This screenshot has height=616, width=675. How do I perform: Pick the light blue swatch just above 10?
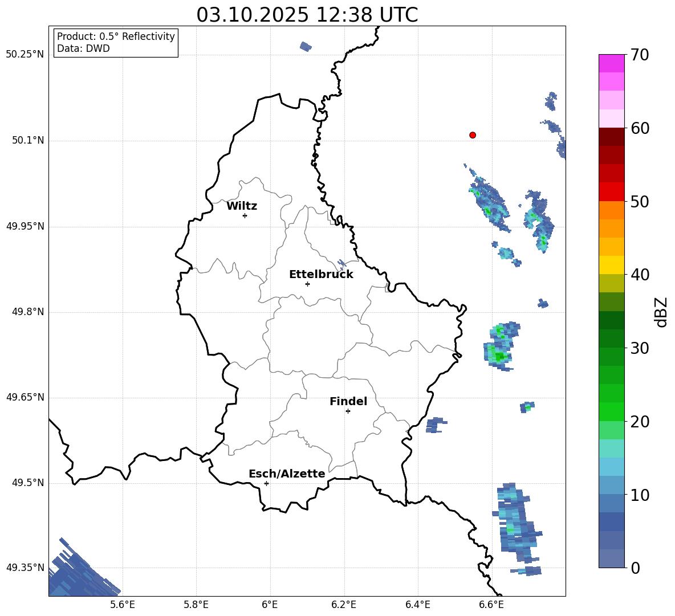(611, 486)
